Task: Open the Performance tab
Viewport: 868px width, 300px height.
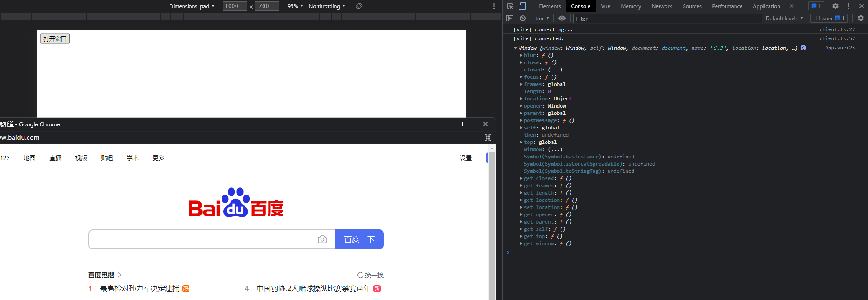Action: (727, 6)
